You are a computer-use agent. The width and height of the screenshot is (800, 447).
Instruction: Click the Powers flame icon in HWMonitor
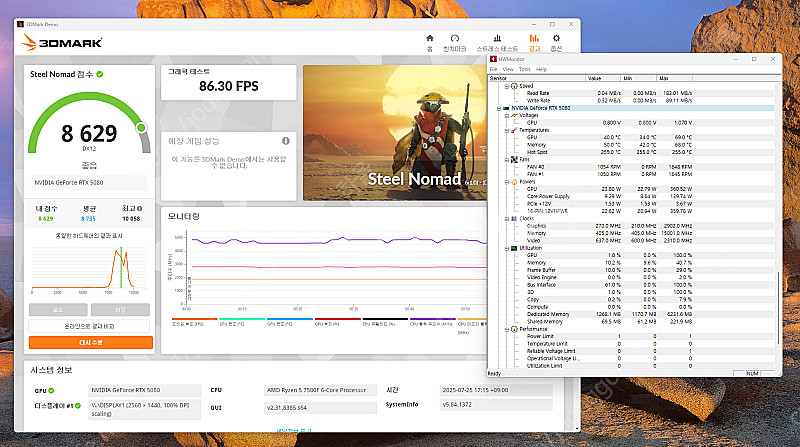coord(514,182)
